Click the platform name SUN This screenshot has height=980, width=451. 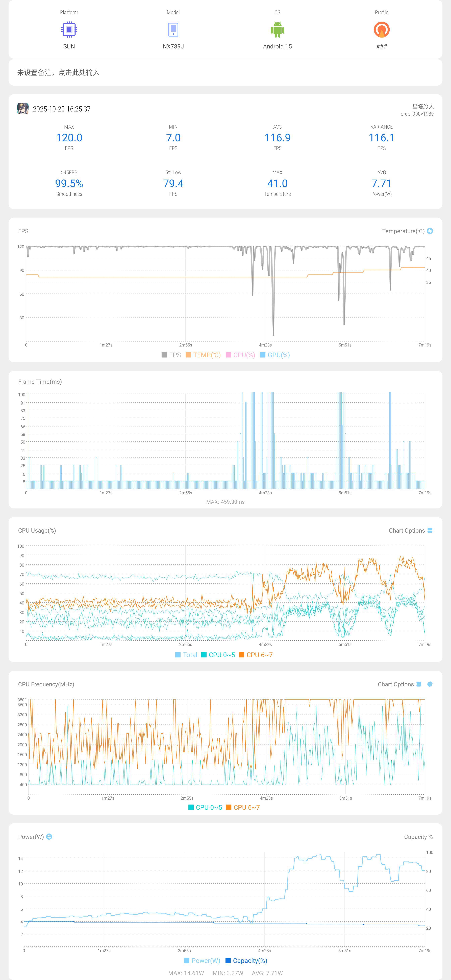click(x=69, y=46)
